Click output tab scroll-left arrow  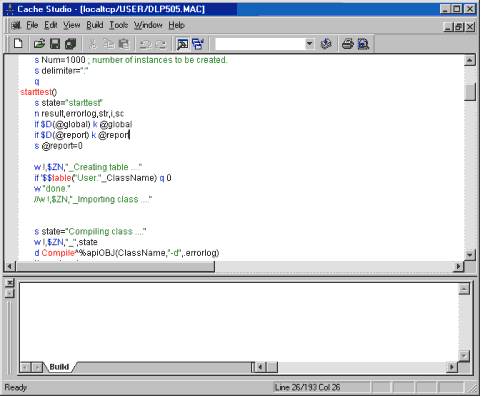[25, 367]
